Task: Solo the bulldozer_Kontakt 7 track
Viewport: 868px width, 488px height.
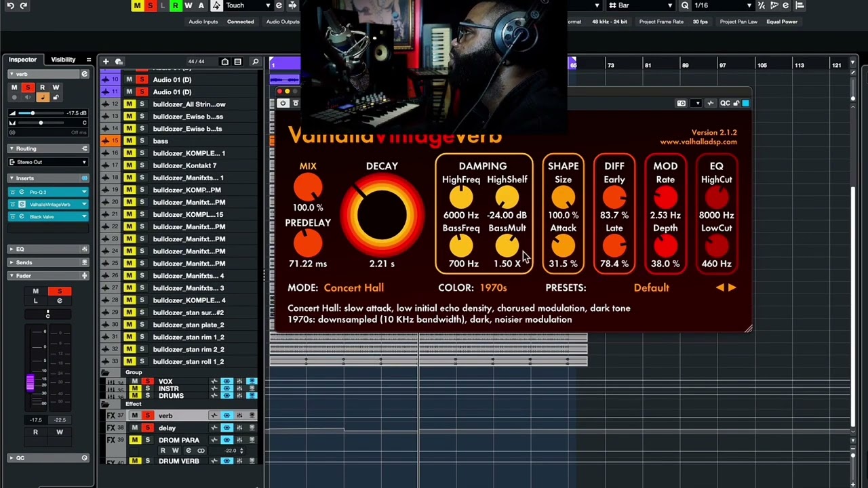Action: tap(142, 165)
